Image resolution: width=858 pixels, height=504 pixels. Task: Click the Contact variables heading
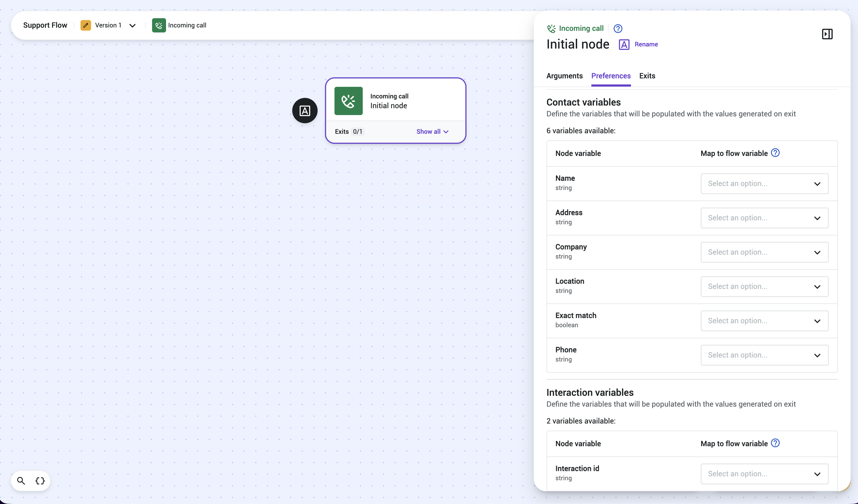pyautogui.click(x=583, y=102)
